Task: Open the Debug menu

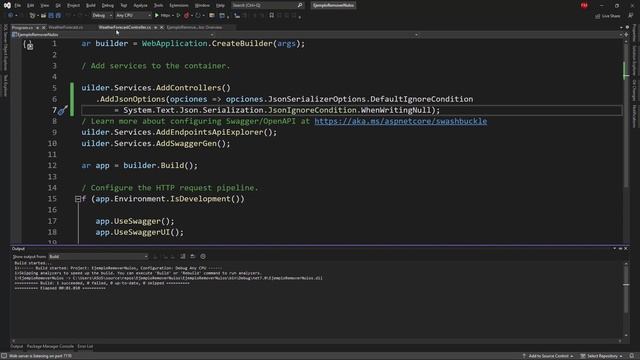Action: (x=108, y=5)
